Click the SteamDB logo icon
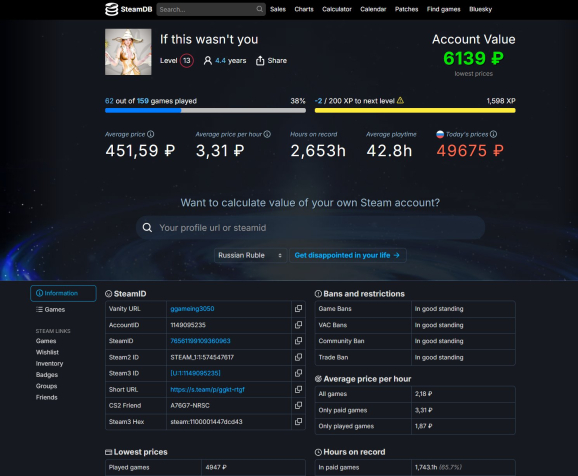The height and width of the screenshot is (476, 578). 111,9
